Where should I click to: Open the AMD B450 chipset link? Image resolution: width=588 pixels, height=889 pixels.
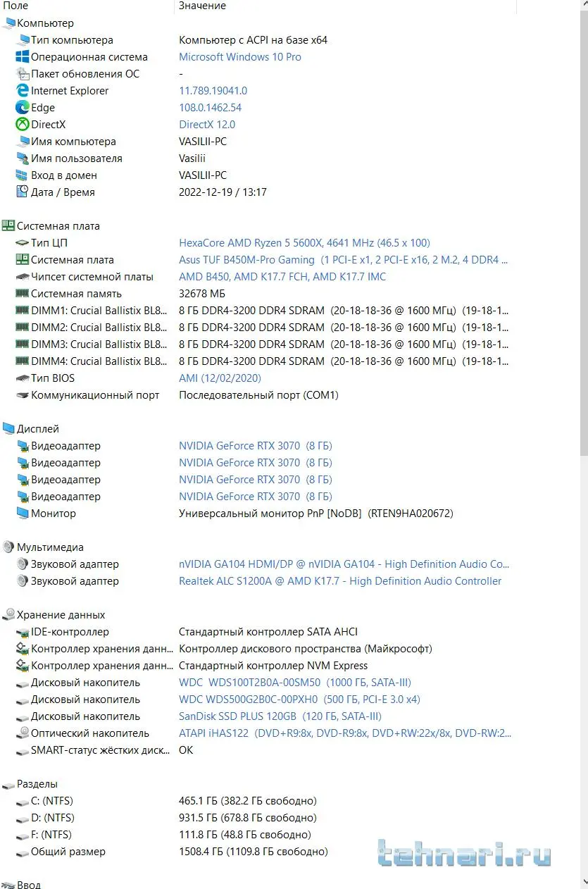[x=282, y=277]
